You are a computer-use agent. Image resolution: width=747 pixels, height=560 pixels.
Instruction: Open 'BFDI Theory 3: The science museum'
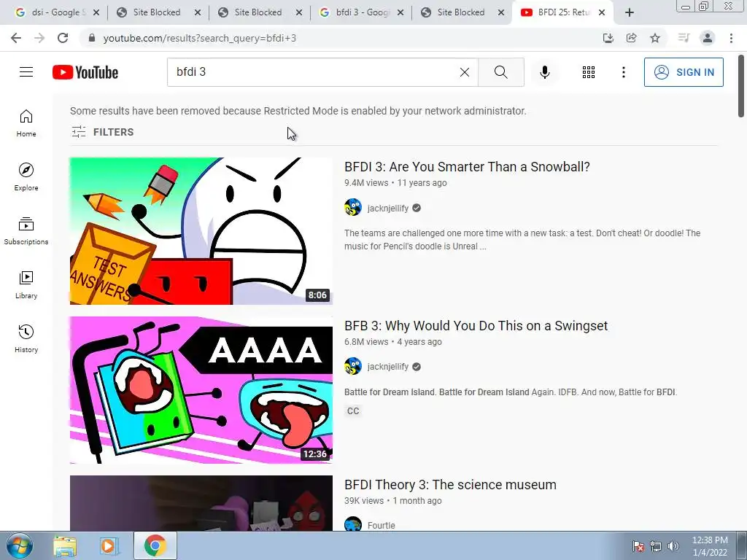(450, 485)
